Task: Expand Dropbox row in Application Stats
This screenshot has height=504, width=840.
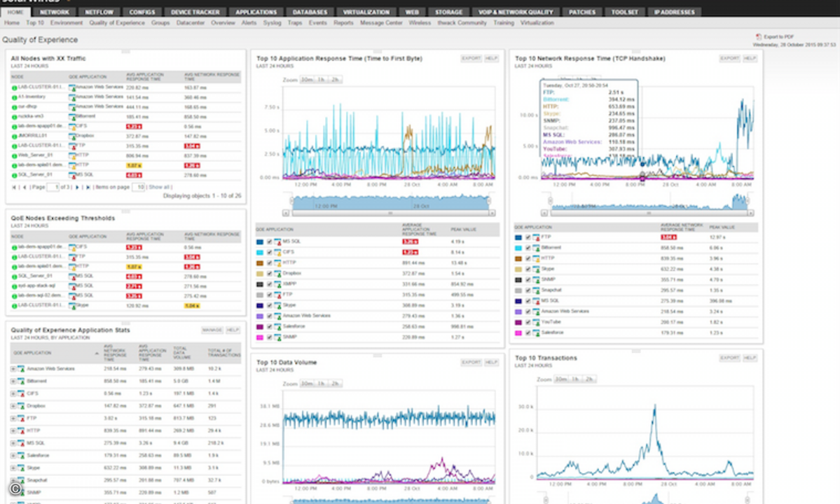Action: (x=13, y=406)
